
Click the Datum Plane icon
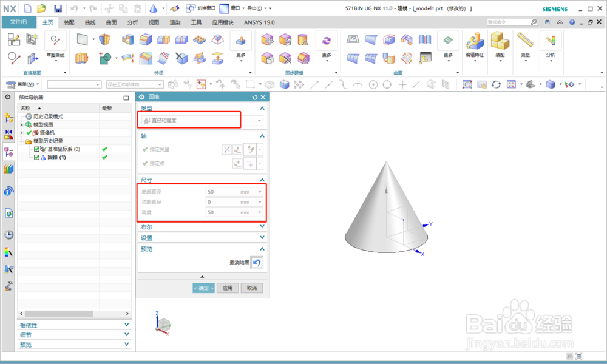tap(82, 39)
